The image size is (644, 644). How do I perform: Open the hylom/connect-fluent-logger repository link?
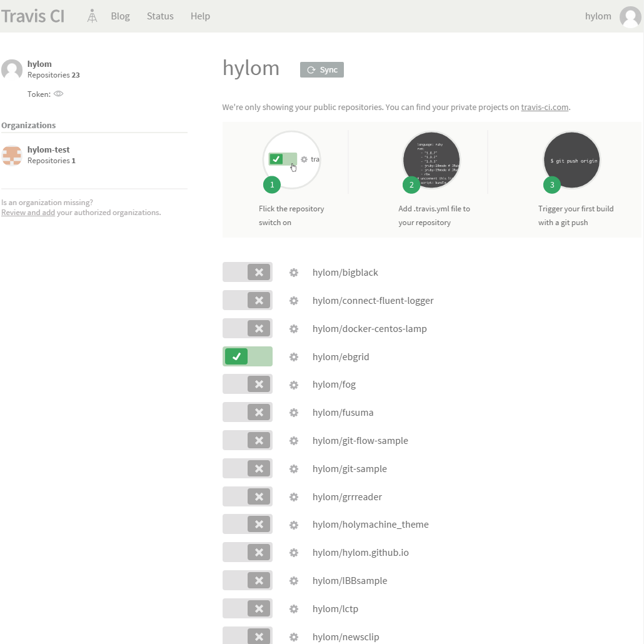(x=373, y=301)
